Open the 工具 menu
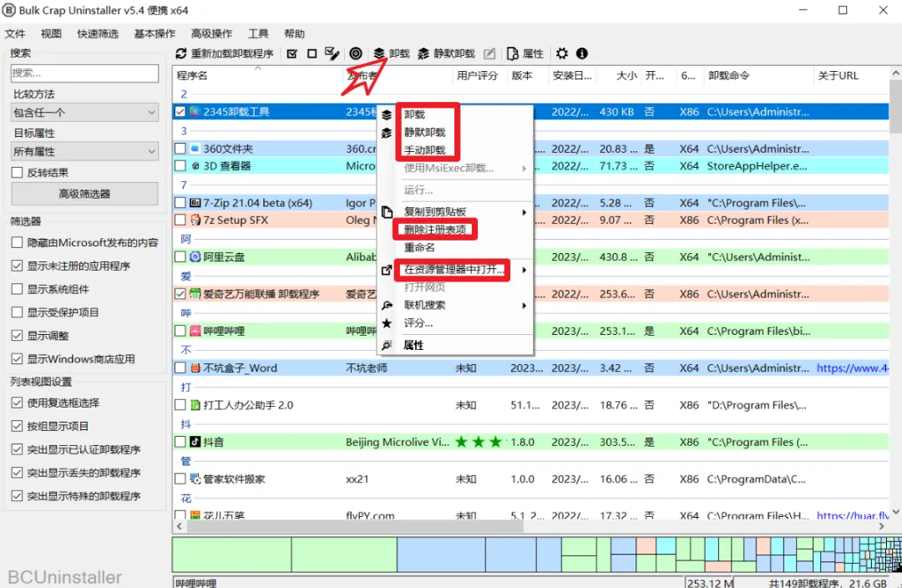The width and height of the screenshot is (902, 588). (x=258, y=33)
